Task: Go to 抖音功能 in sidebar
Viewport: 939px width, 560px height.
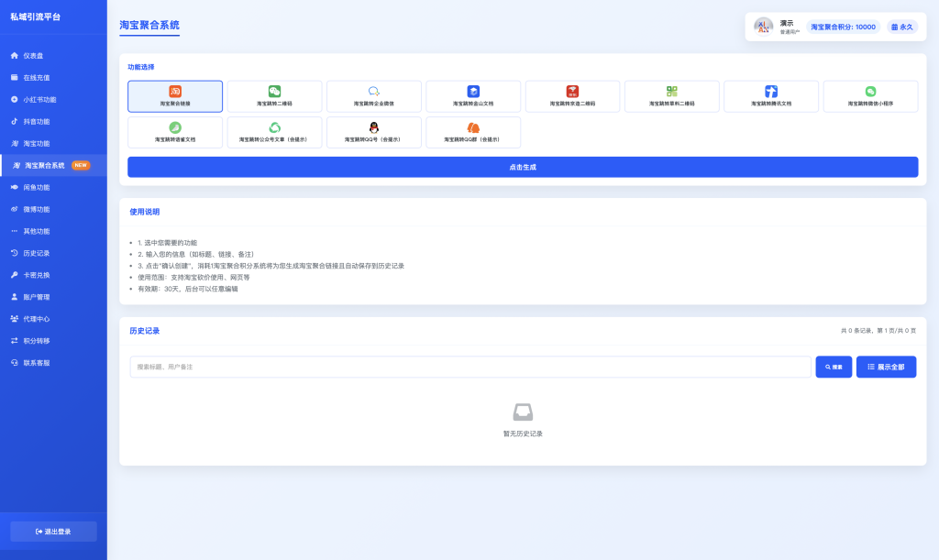Action: pyautogui.click(x=37, y=122)
